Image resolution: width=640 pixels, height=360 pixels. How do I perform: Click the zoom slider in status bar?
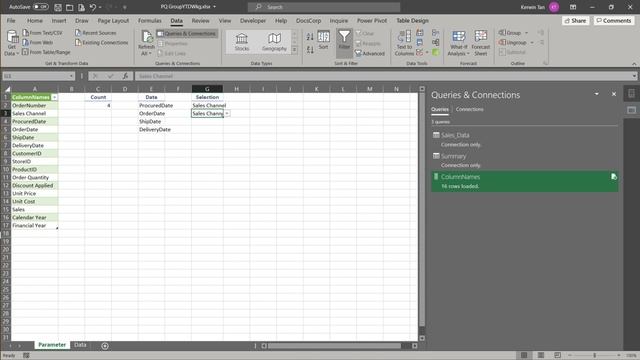point(594,355)
